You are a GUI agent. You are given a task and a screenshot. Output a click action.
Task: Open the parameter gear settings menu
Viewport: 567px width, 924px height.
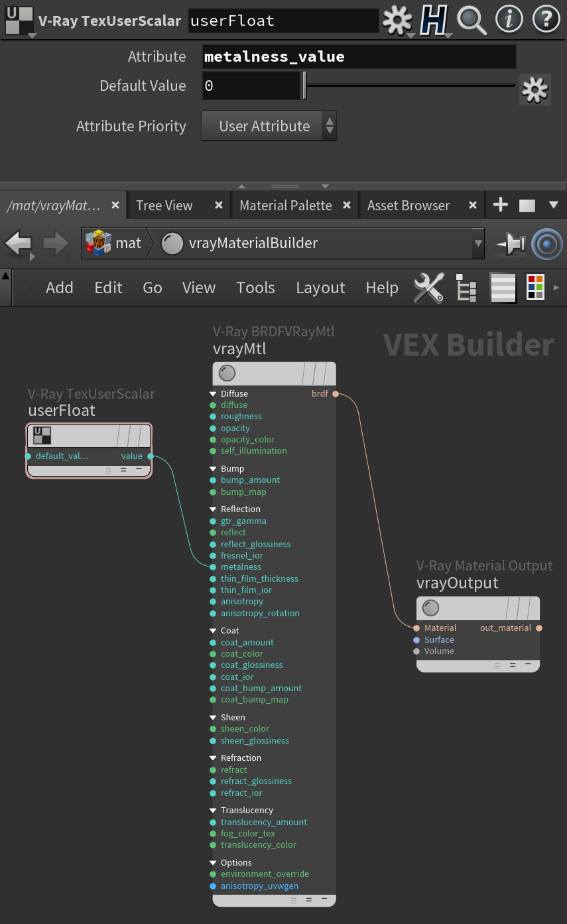398,21
